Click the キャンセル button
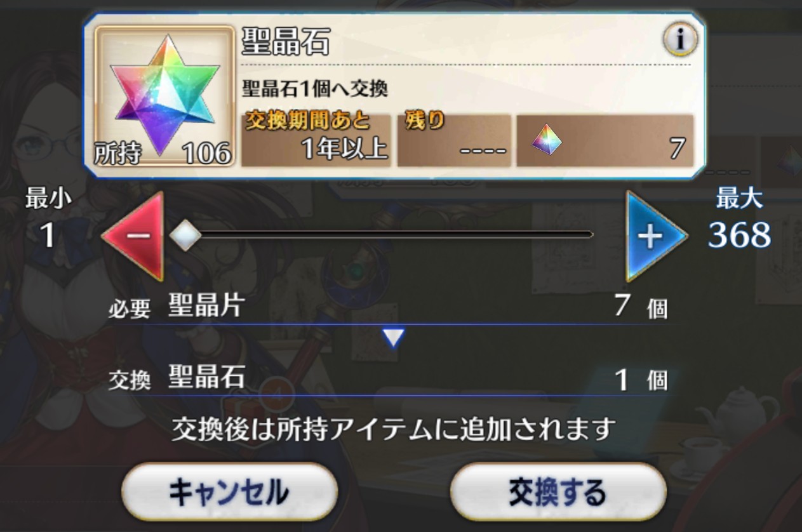 229,493
